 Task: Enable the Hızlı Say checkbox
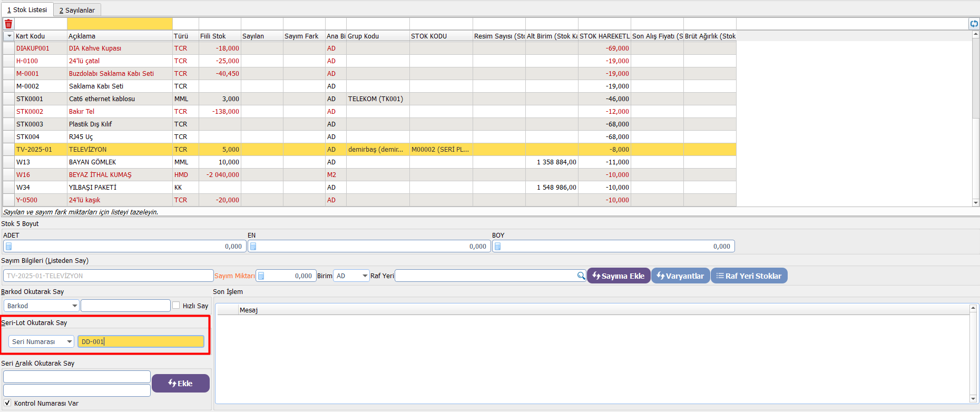click(x=177, y=306)
